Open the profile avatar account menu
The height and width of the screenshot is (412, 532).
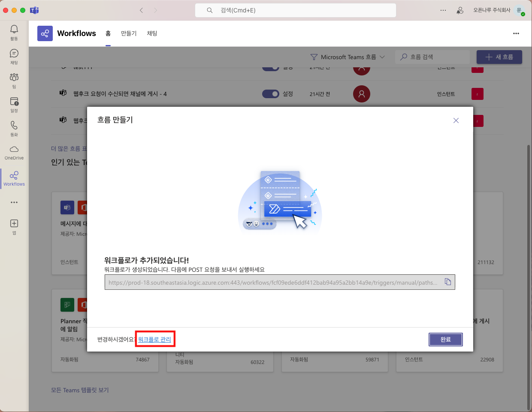pos(520,10)
